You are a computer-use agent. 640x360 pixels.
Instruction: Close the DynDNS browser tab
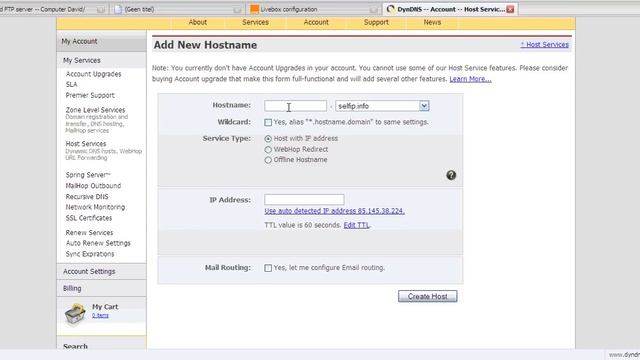(x=510, y=9)
